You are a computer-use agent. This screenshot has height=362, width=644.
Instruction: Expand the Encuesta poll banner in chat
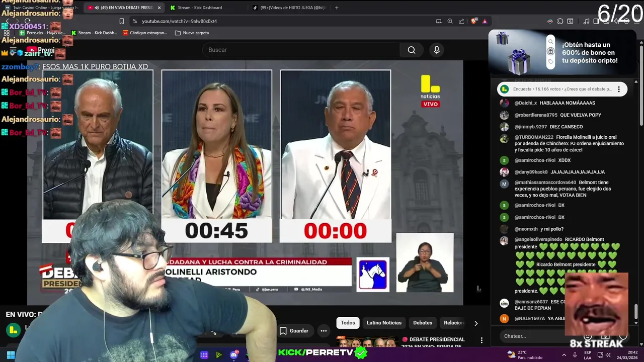562,89
